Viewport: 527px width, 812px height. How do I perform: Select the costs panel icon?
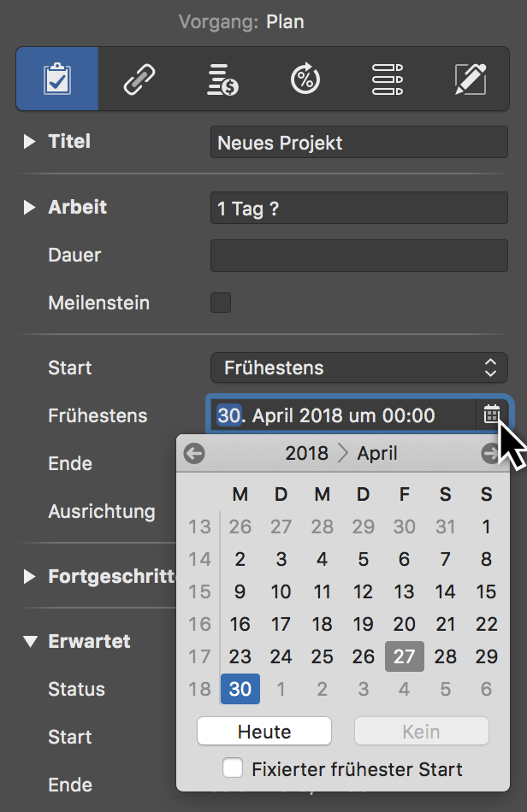tap(222, 79)
